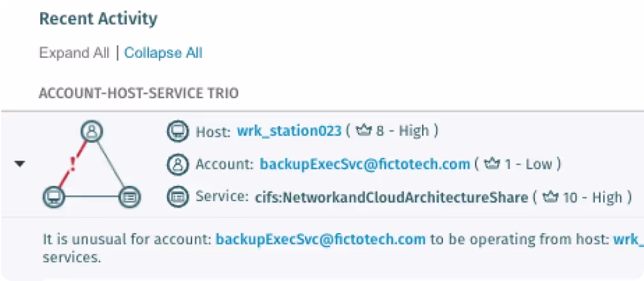Click the account node atop the triangle graph
644x281 pixels.
(x=91, y=132)
